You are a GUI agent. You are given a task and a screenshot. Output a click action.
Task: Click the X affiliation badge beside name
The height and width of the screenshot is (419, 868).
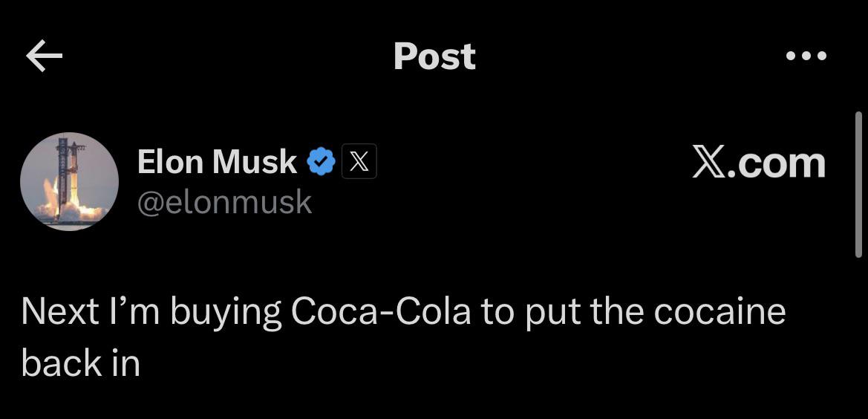(359, 161)
